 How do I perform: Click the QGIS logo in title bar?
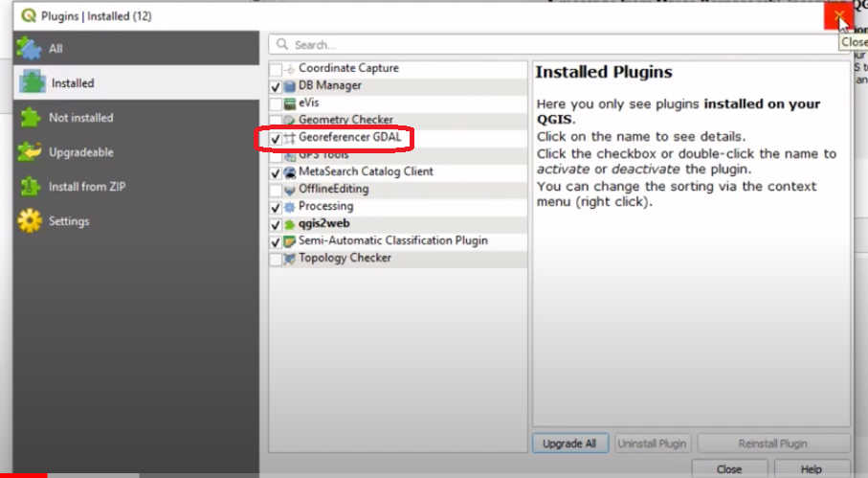(x=29, y=15)
